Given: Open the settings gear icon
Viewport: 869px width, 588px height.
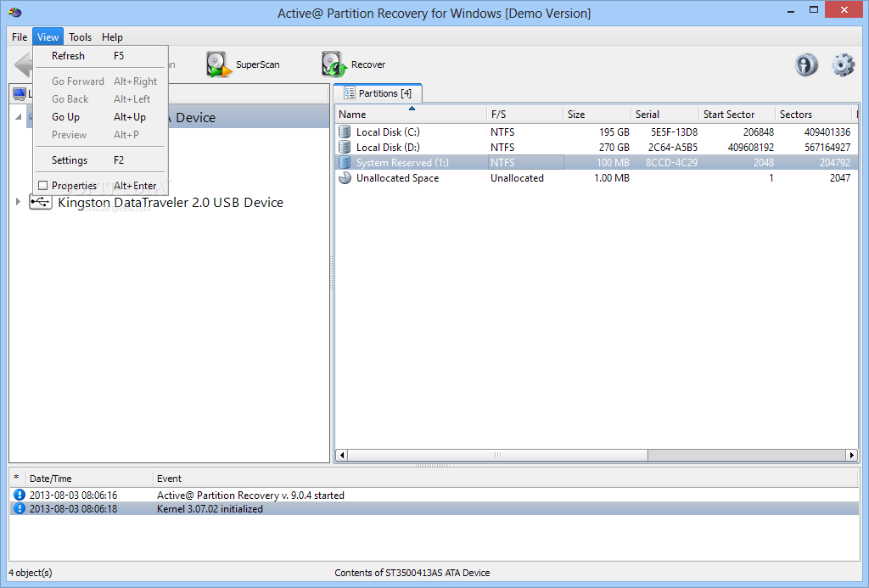Looking at the screenshot, I should coord(843,64).
